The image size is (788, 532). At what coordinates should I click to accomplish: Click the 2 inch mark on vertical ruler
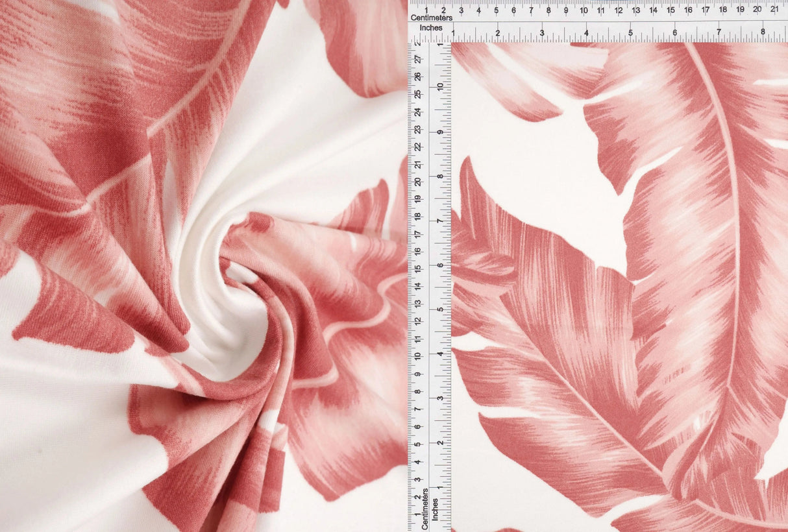click(x=439, y=442)
